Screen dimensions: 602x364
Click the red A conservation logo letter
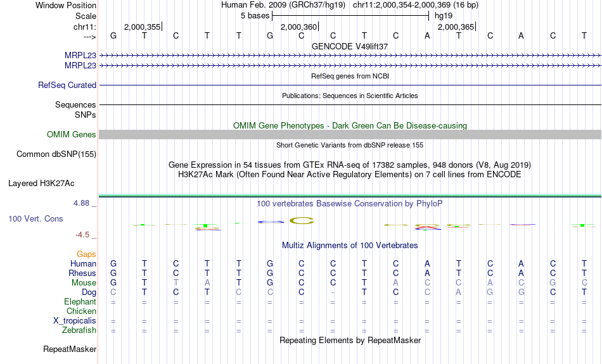pos(427,227)
